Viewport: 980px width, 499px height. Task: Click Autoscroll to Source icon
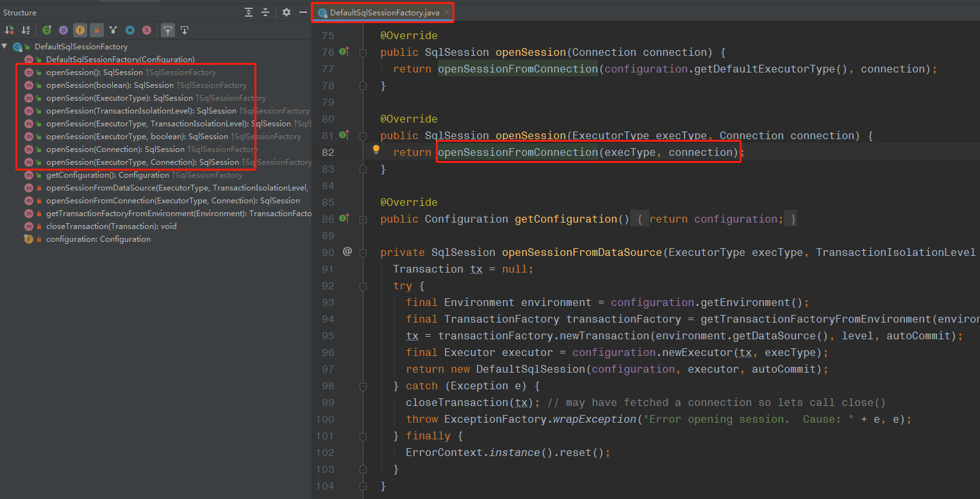coord(167,30)
